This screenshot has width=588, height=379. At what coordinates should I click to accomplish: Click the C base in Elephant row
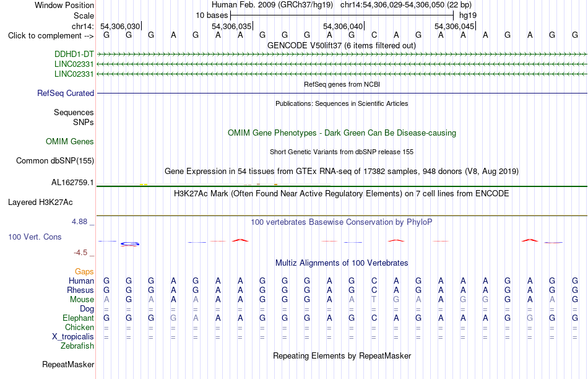[374, 318]
